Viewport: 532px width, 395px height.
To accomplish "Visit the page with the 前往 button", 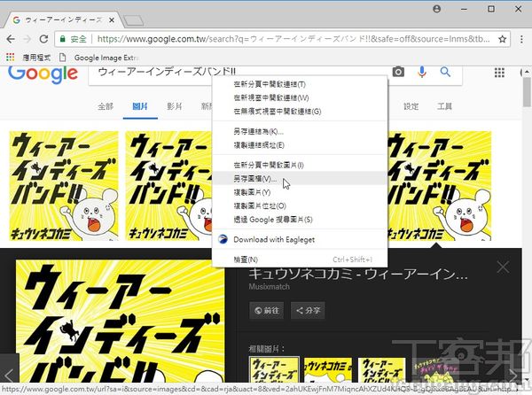I will [267, 310].
